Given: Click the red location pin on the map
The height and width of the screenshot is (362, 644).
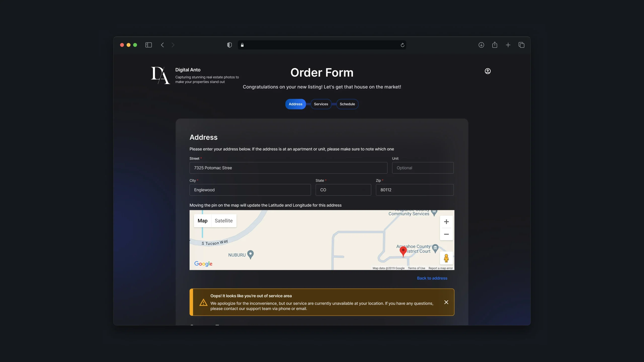Looking at the screenshot, I should (403, 251).
